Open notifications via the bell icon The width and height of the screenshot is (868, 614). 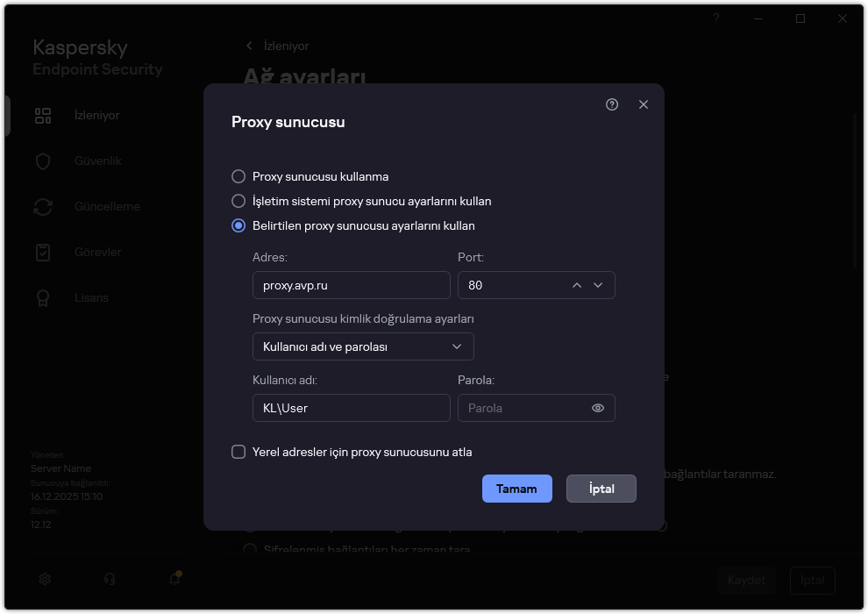174,579
